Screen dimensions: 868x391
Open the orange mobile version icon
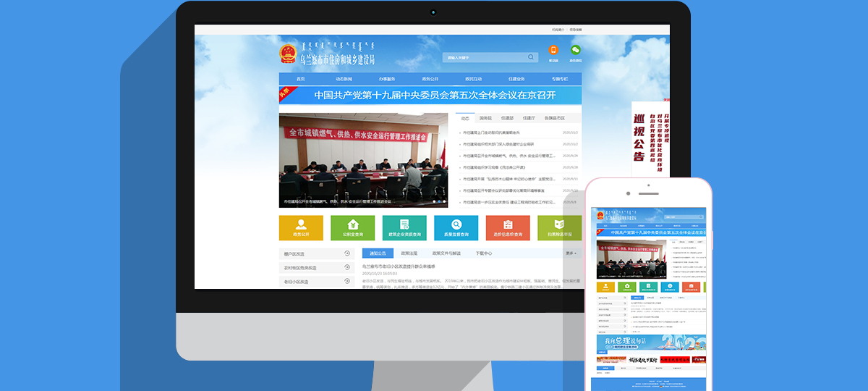(x=553, y=51)
